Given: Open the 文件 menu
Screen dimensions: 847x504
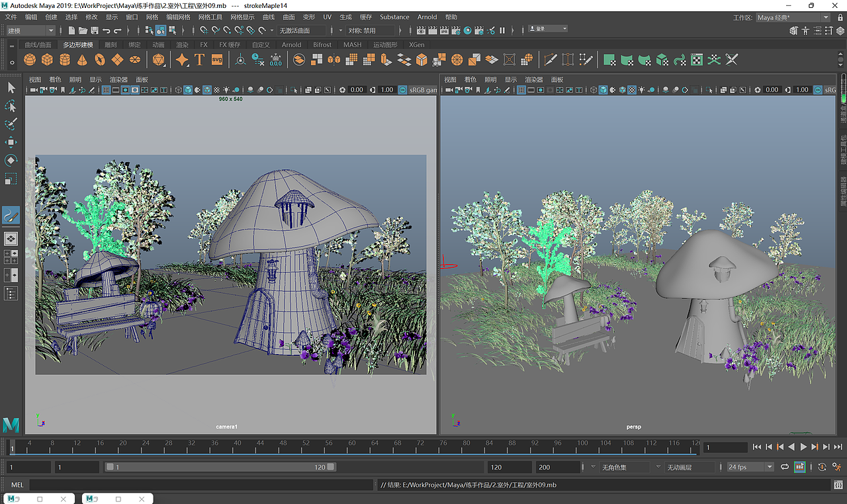Looking at the screenshot, I should pos(11,17).
